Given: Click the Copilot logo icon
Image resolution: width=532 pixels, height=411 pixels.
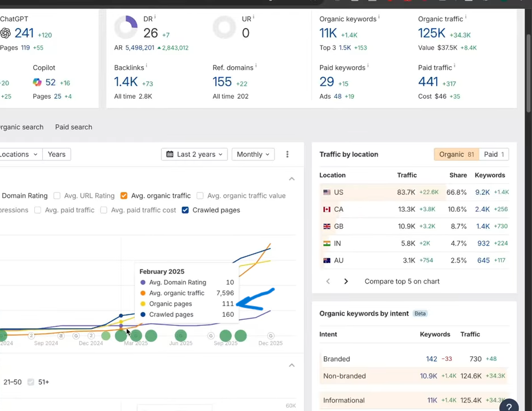Looking at the screenshot, I should pyautogui.click(x=37, y=82).
